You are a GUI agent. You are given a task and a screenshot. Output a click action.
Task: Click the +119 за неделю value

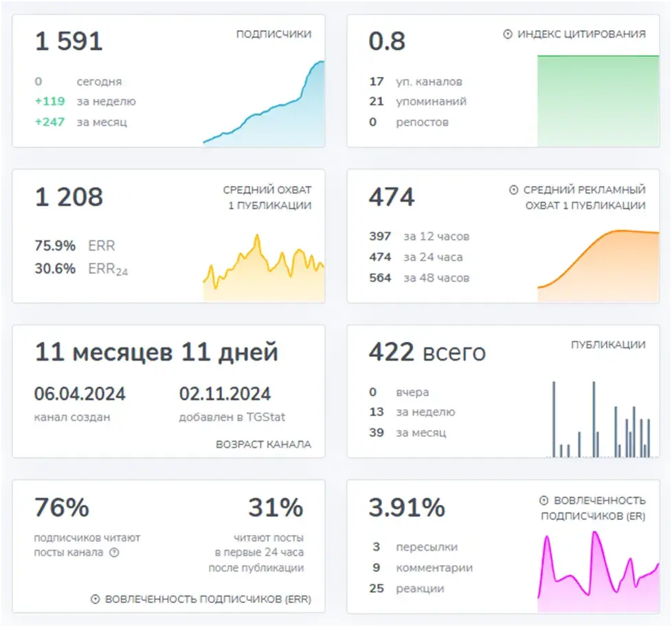[85, 102]
